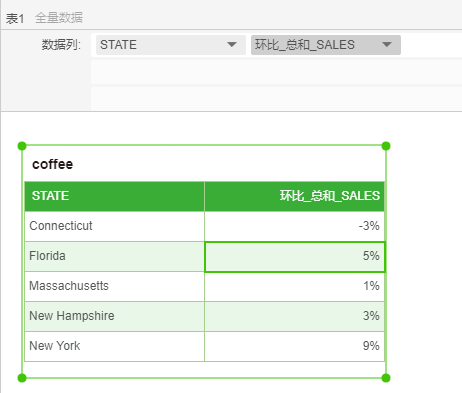Click the highlighted 5% value cell
Image resolution: width=462 pixels, height=393 pixels.
[x=295, y=257]
